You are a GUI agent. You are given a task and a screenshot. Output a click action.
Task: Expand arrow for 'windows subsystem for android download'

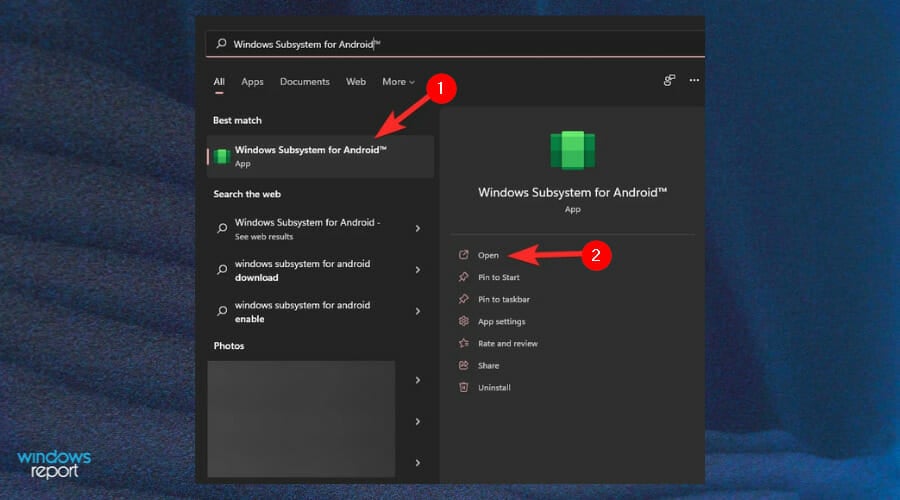(x=417, y=270)
